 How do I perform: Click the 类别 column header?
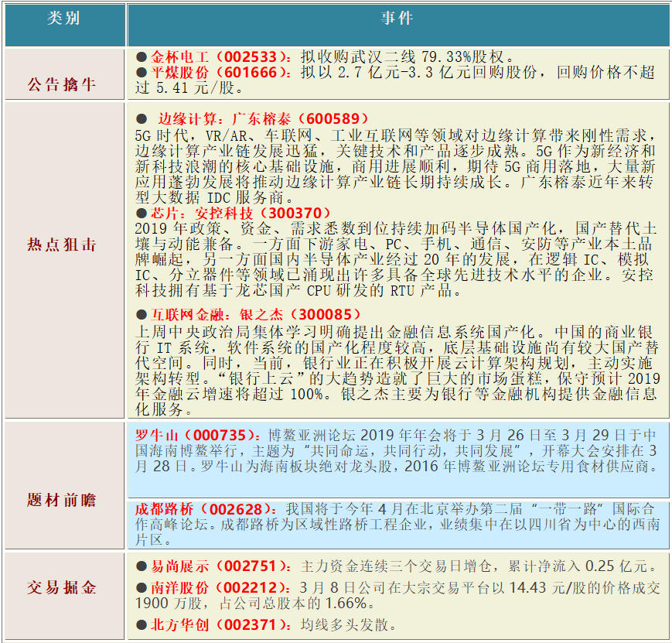[65, 24]
